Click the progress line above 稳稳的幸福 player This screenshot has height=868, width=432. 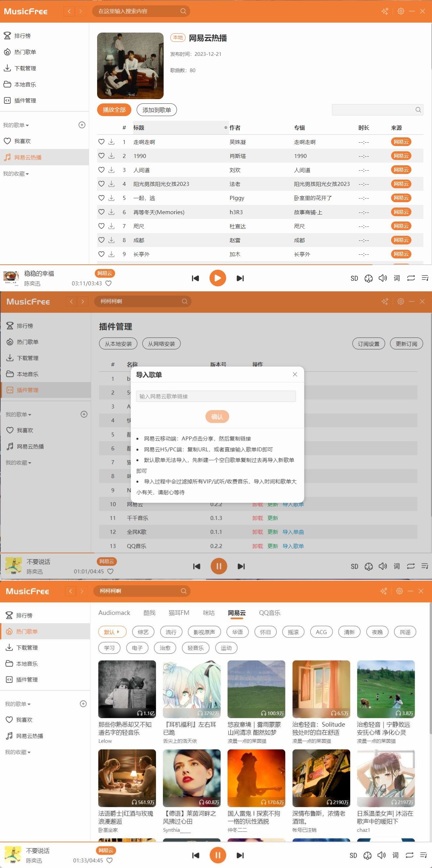coord(216,265)
